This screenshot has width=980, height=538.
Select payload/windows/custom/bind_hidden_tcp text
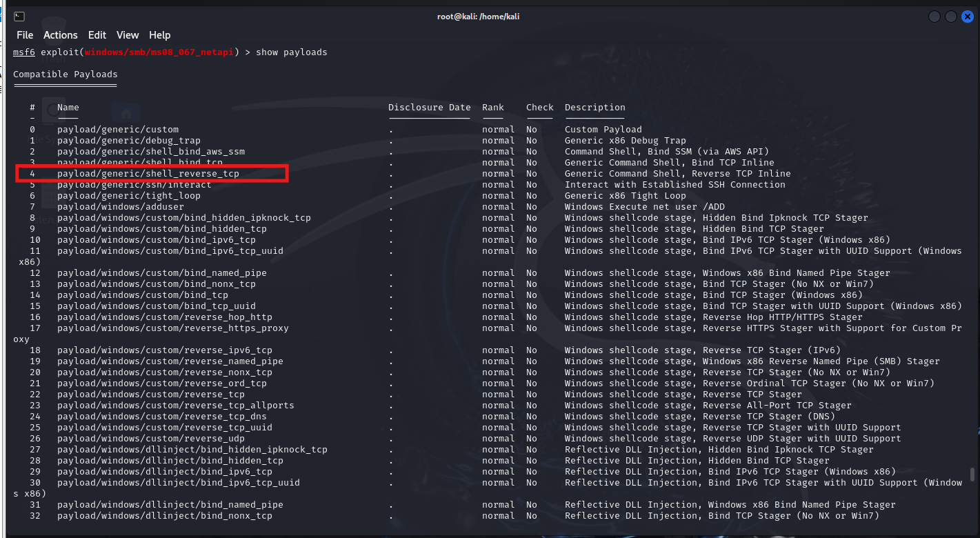[162, 229]
